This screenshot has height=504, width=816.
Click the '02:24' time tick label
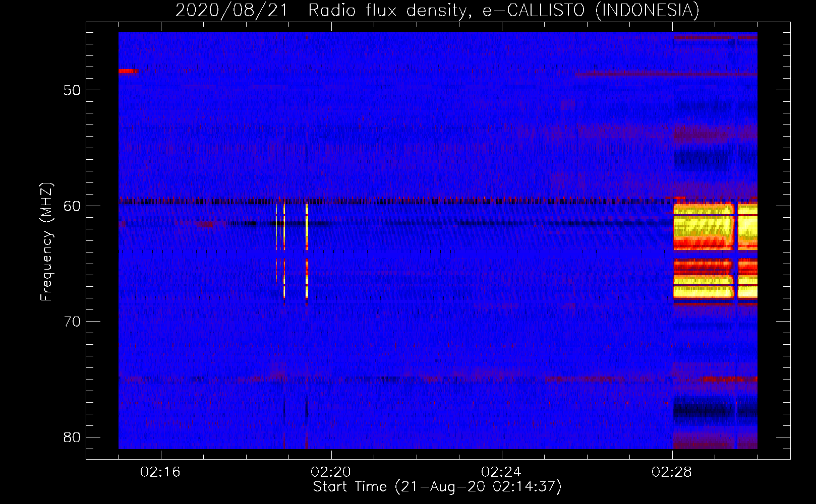[501, 472]
